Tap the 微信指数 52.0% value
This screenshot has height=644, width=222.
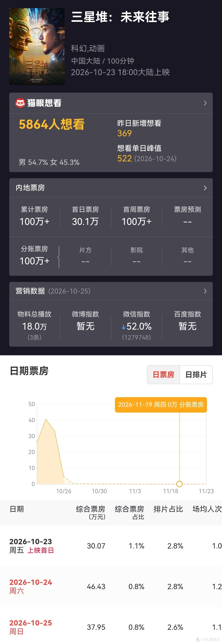coord(139,326)
